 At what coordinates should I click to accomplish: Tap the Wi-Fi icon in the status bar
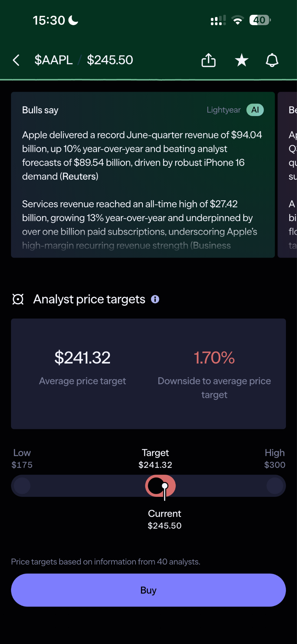point(238,20)
